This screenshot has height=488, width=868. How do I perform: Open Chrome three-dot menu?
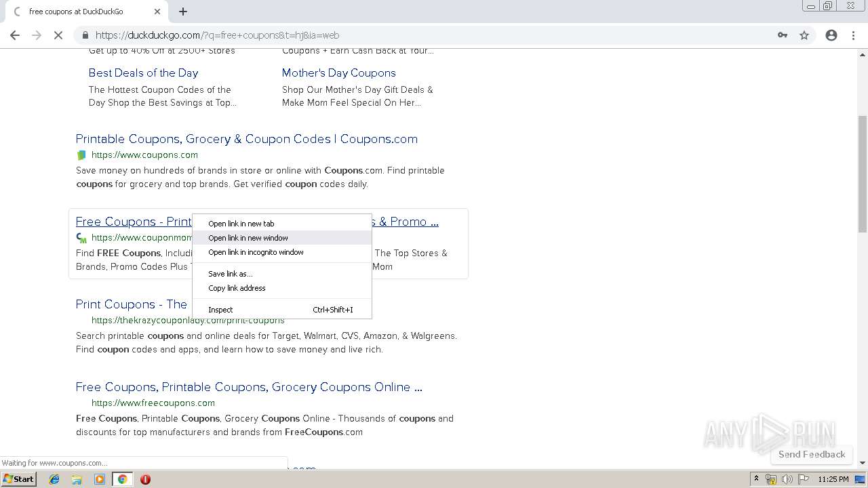pos(853,35)
